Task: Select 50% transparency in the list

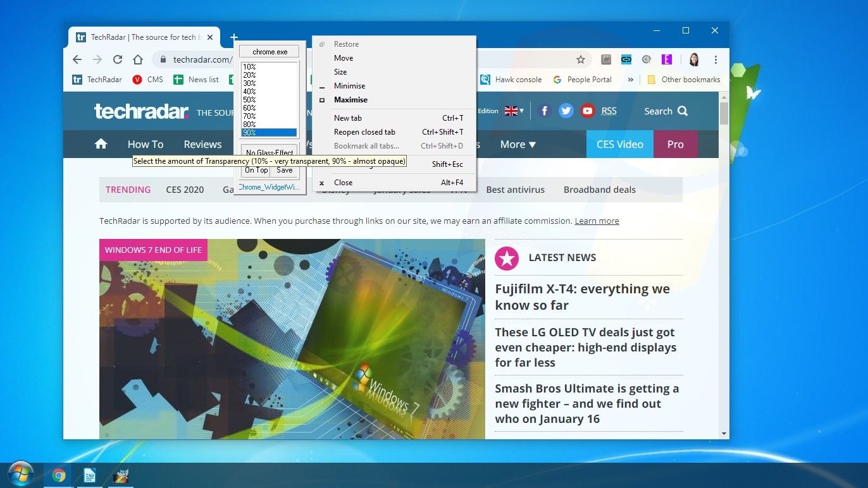Action: [x=269, y=100]
